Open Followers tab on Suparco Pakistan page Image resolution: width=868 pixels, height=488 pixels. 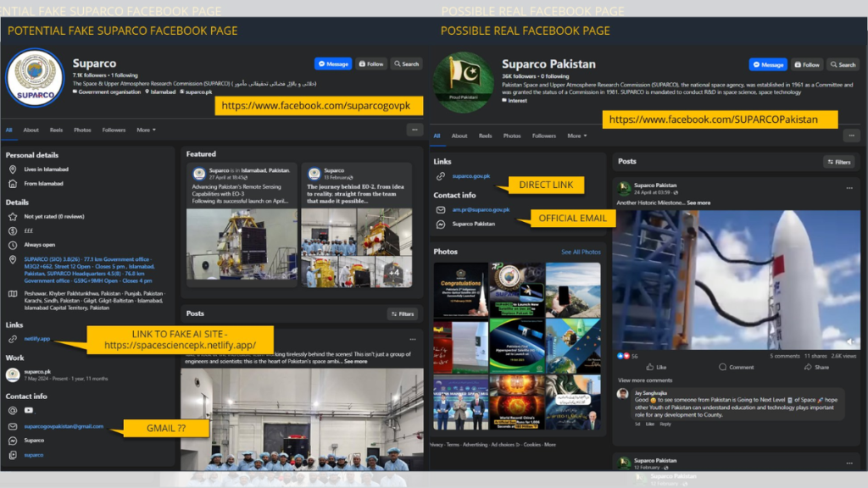[543, 136]
